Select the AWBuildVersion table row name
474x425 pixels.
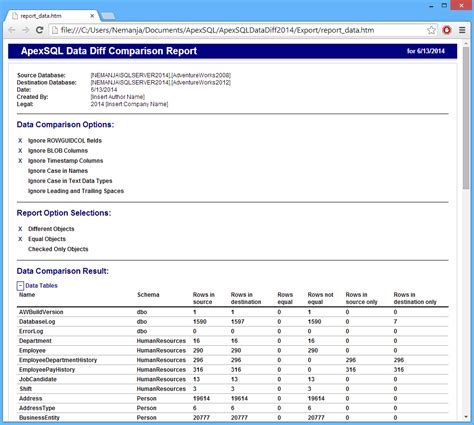click(x=41, y=312)
